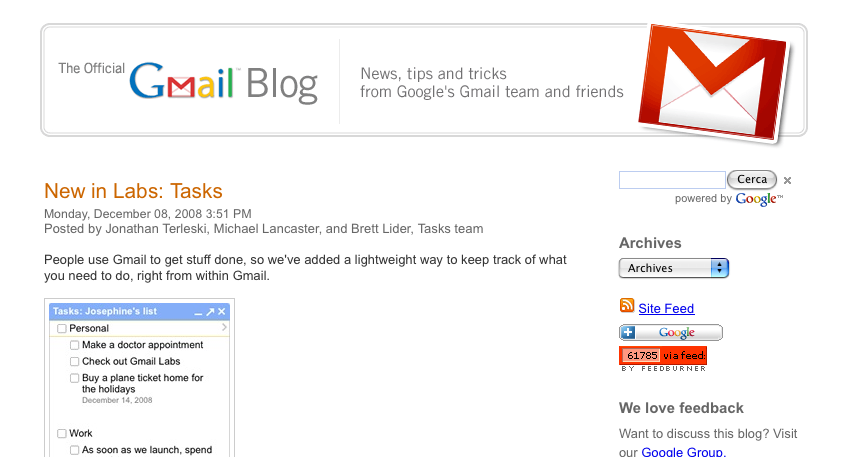
Task: Check the Personal task checkbox
Action: (62, 328)
